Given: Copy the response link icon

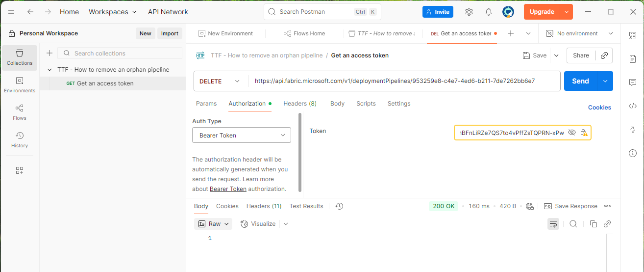Looking at the screenshot, I should 607,224.
